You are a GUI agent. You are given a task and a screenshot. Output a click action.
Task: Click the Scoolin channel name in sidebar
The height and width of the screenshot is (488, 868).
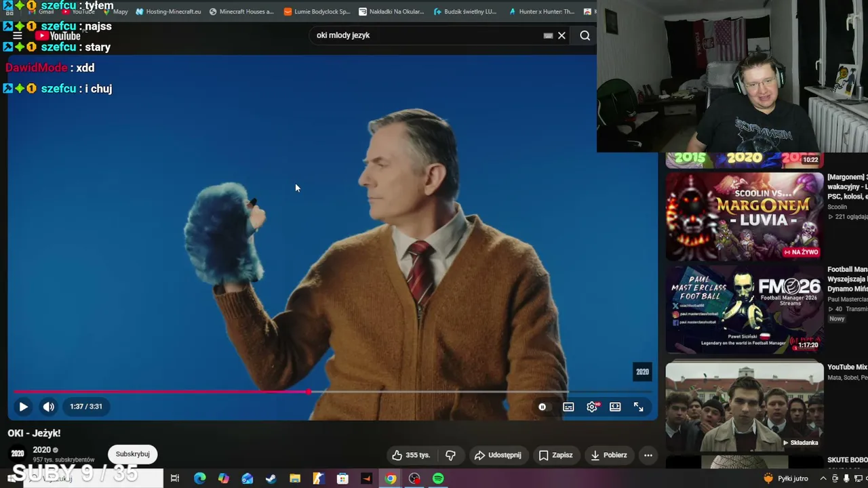(x=837, y=207)
